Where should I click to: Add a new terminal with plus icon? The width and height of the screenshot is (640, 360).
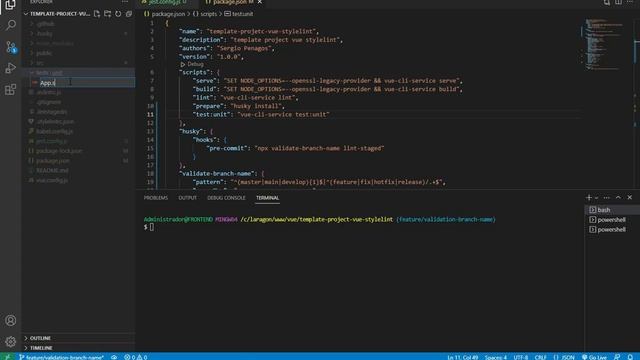point(589,198)
